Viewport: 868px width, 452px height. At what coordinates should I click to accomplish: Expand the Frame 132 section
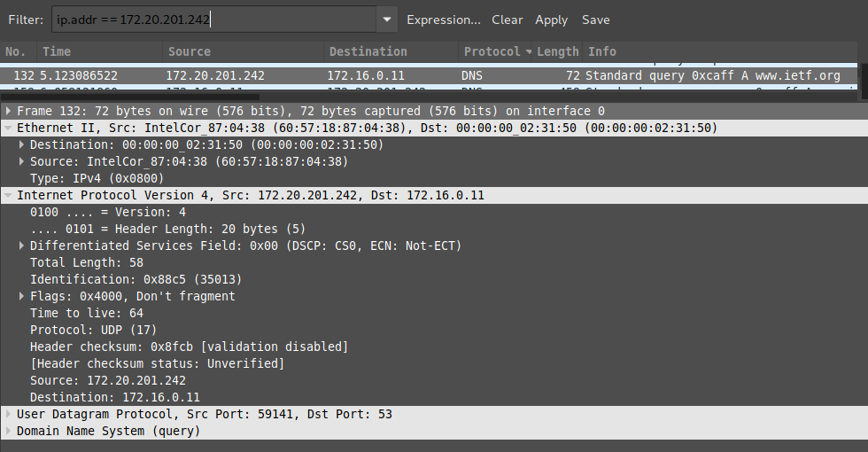[x=8, y=111]
